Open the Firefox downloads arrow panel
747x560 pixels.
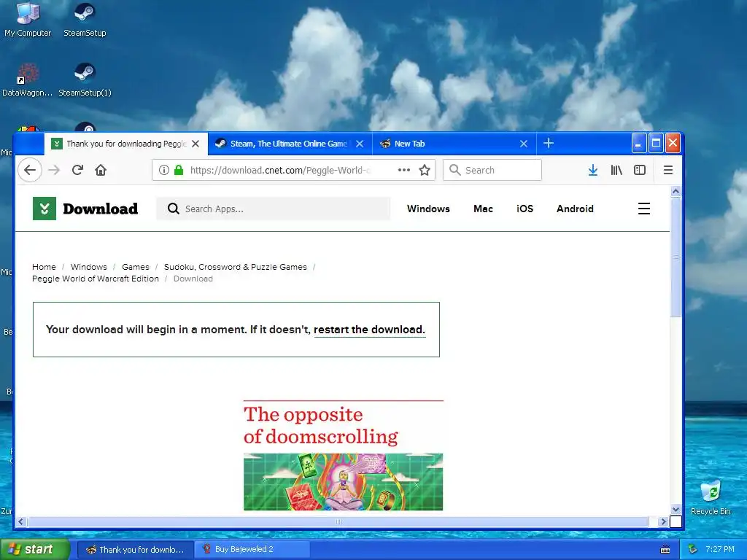pyautogui.click(x=592, y=170)
